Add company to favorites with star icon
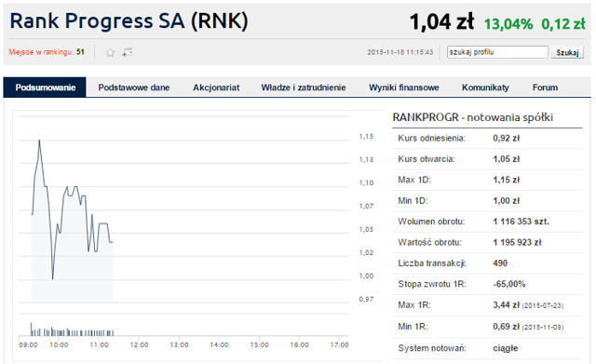 (x=110, y=52)
